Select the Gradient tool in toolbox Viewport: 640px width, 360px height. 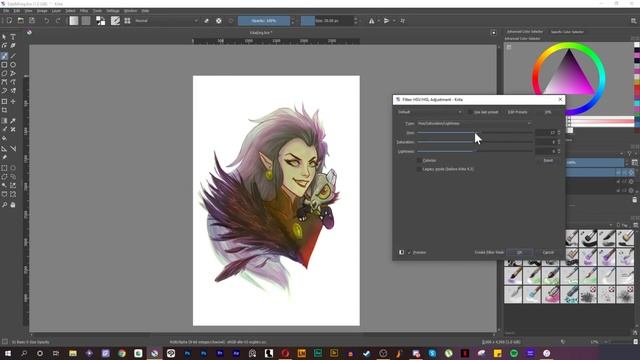4,121
